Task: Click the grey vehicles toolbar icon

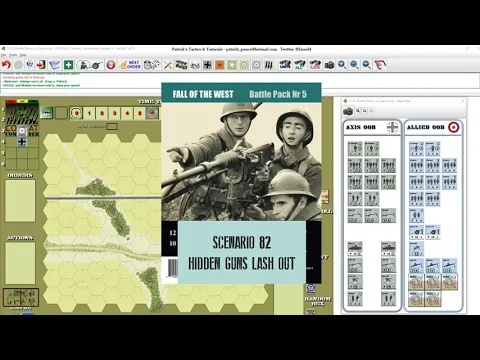Action: (195, 65)
